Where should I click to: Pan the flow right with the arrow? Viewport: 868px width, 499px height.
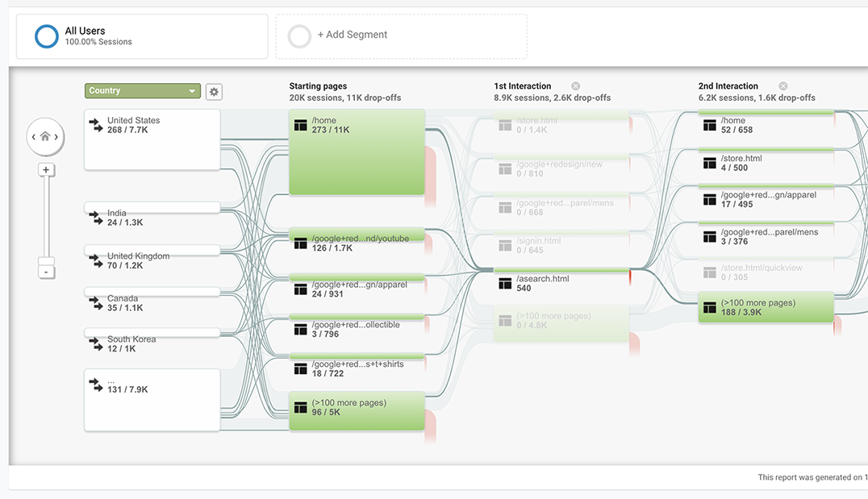56,137
